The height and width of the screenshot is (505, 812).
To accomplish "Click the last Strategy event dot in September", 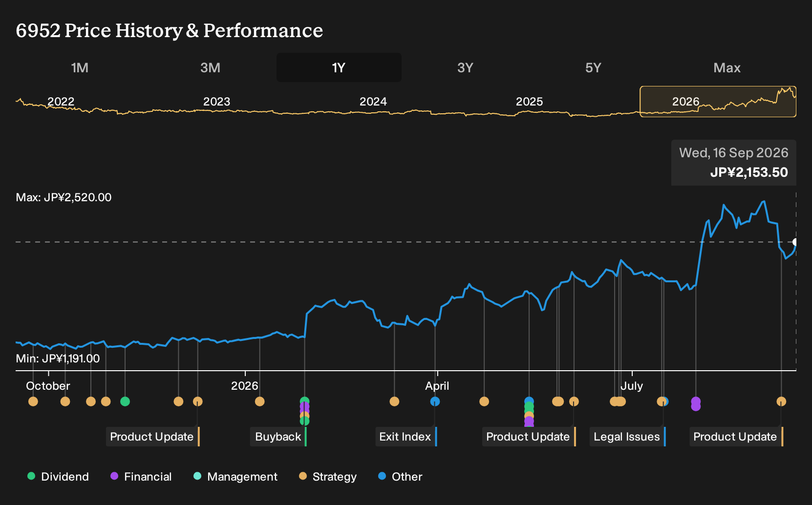I will (x=781, y=401).
